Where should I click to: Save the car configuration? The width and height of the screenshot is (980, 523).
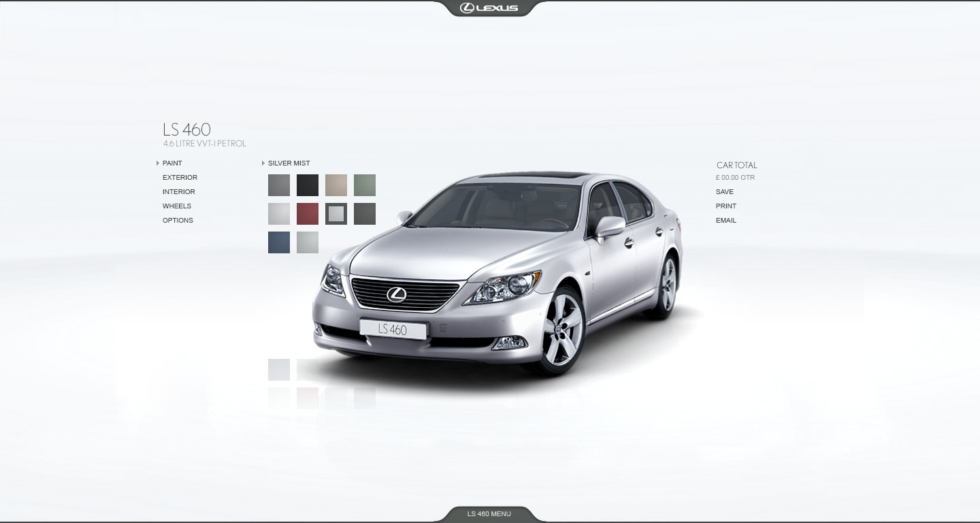click(725, 192)
